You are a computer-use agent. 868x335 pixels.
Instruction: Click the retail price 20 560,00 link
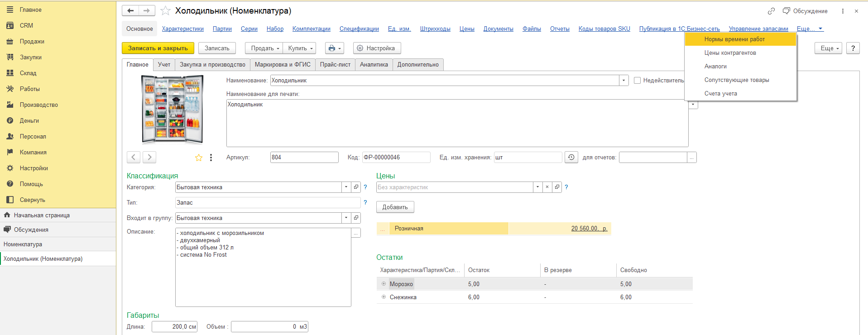589,229
